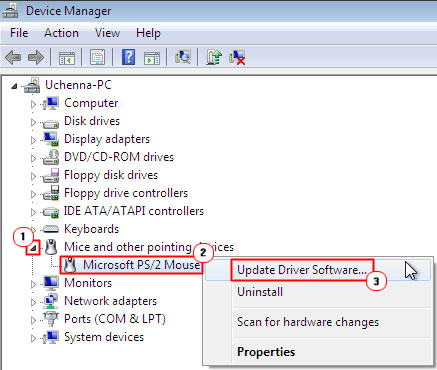Click the IDE ATA/ATAPI controllers icon

(51, 212)
